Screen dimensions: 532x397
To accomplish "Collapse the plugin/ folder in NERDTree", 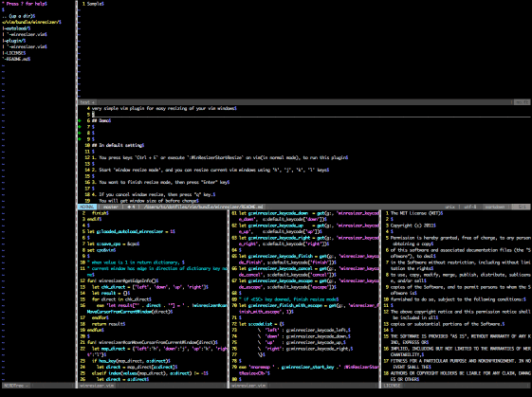I will coord(14,41).
